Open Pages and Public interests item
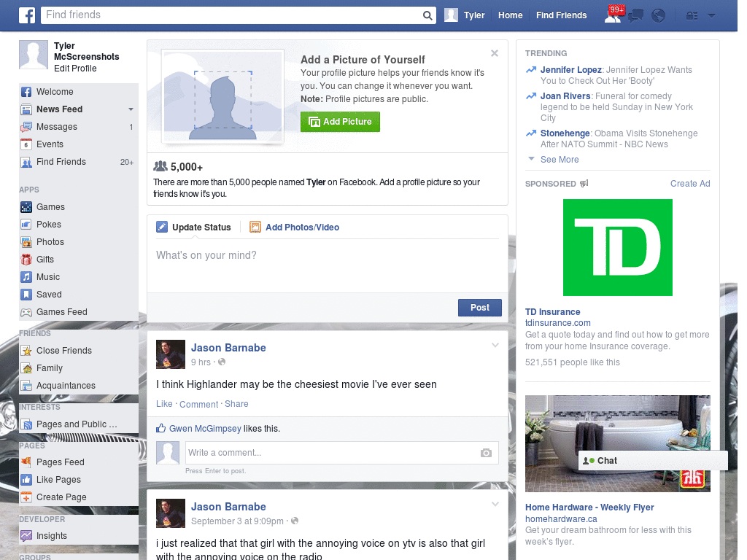This screenshot has width=747, height=560. pyautogui.click(x=79, y=424)
